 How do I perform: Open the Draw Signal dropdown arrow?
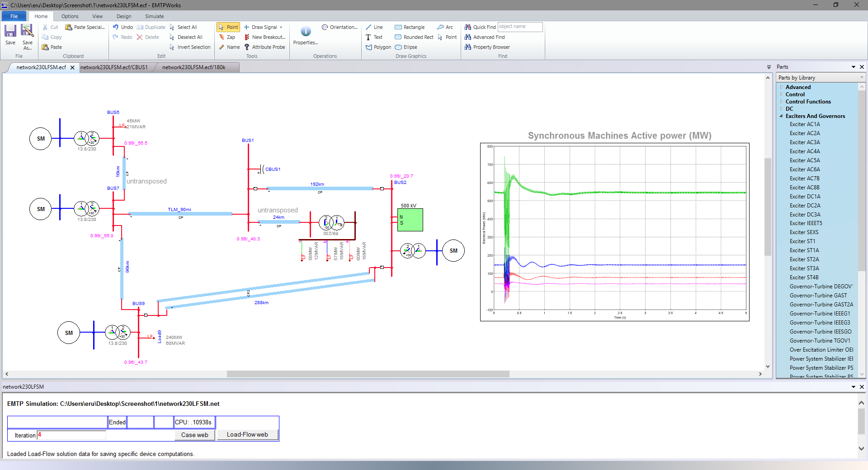pyautogui.click(x=281, y=27)
